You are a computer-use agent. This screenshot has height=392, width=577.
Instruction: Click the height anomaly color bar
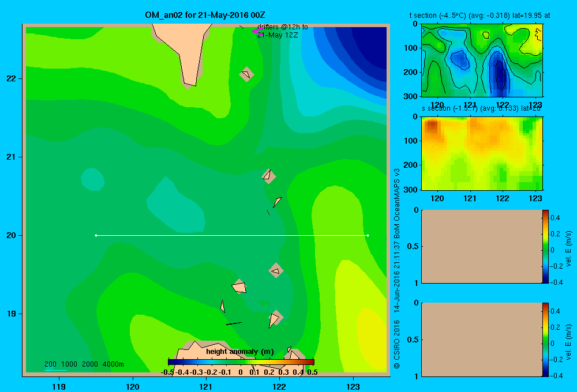pos(241,362)
